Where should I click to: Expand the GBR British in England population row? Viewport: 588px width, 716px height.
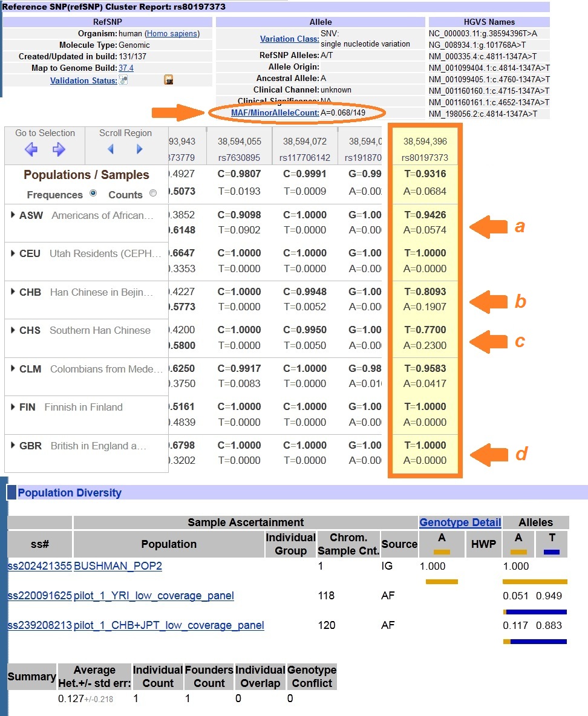click(12, 445)
